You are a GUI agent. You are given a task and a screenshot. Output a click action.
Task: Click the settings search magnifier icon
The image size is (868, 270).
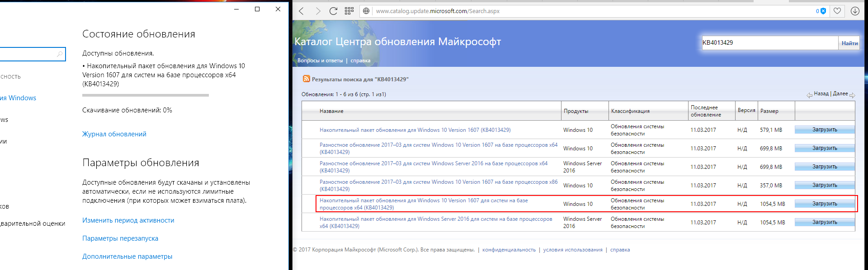pos(60,54)
